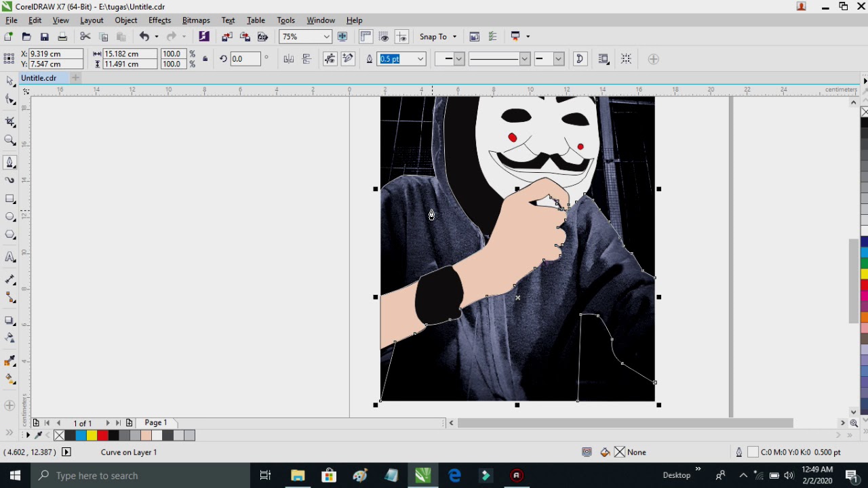The width and height of the screenshot is (868, 488).
Task: Click Mirror horizontally icon
Action: point(289,59)
